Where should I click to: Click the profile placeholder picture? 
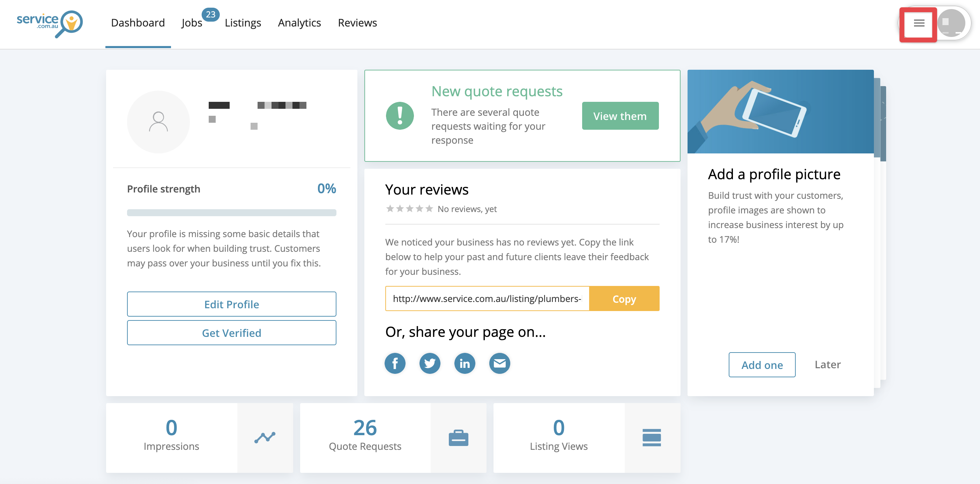(158, 122)
